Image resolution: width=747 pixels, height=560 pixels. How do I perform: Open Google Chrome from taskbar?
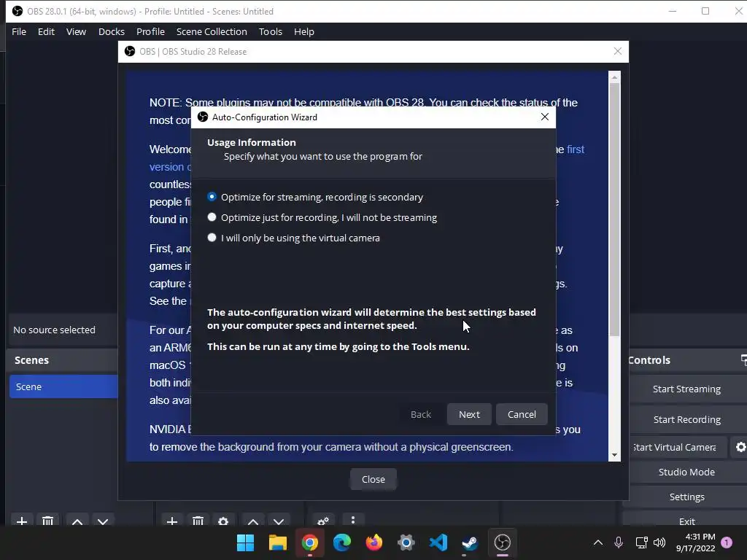click(x=309, y=542)
